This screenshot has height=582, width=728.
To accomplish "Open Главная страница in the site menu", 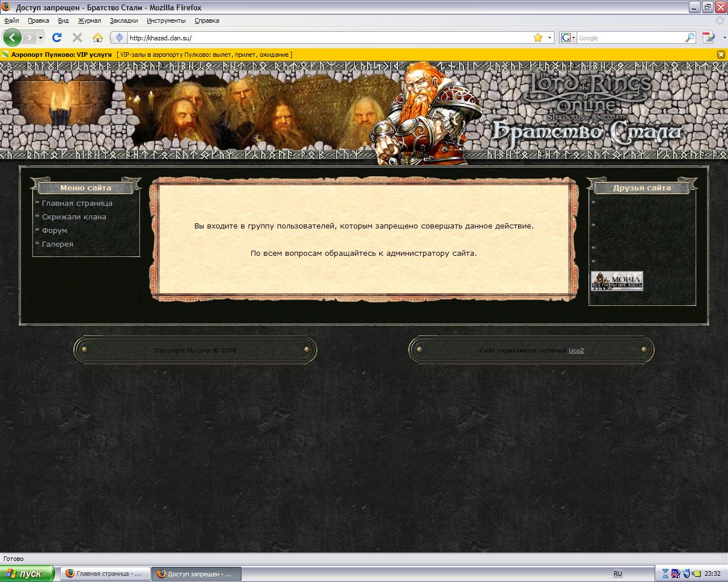I will (x=77, y=203).
